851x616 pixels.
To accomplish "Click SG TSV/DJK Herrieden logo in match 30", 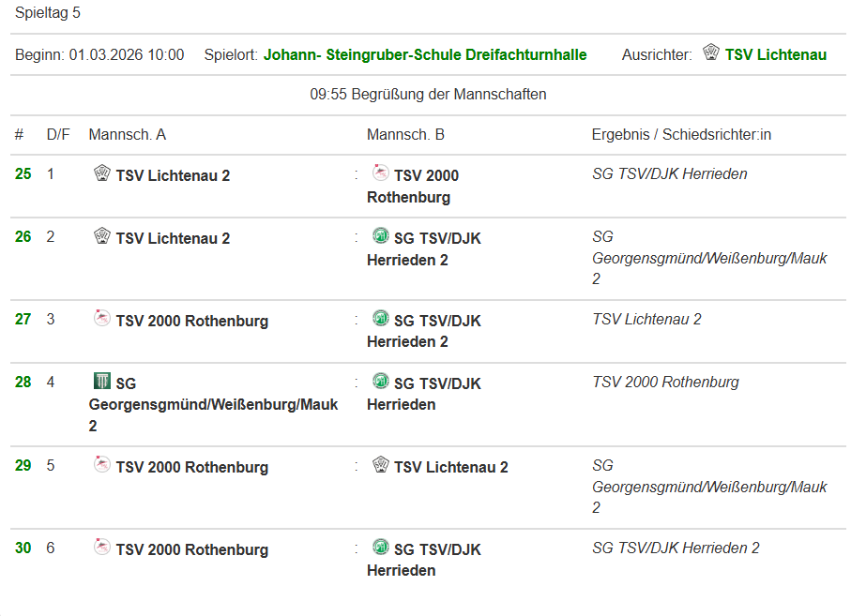I will click(x=381, y=548).
